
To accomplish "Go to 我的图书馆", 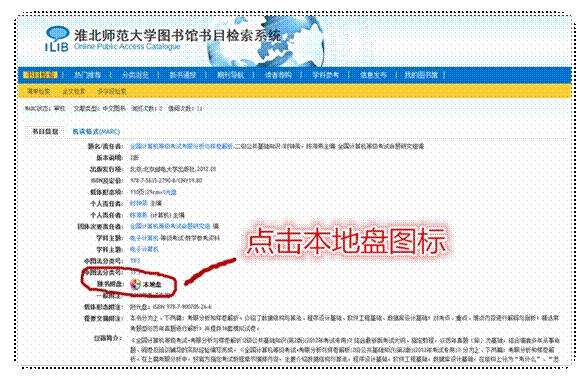I will [x=421, y=75].
